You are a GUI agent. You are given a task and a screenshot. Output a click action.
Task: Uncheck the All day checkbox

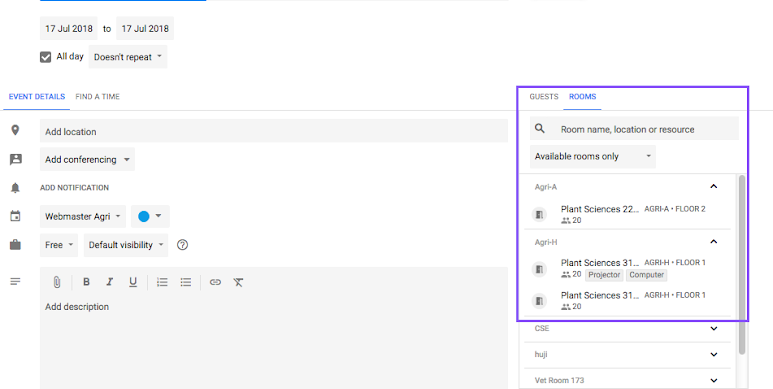45,57
